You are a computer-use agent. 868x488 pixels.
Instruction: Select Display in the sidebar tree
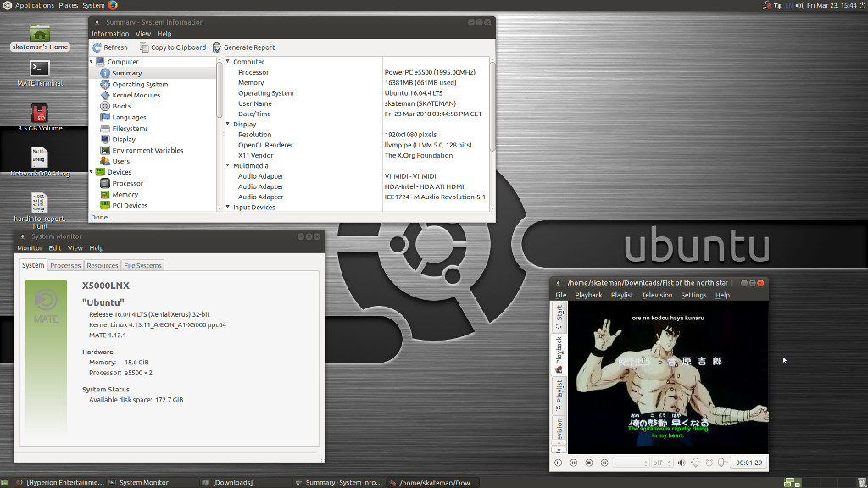tap(124, 140)
